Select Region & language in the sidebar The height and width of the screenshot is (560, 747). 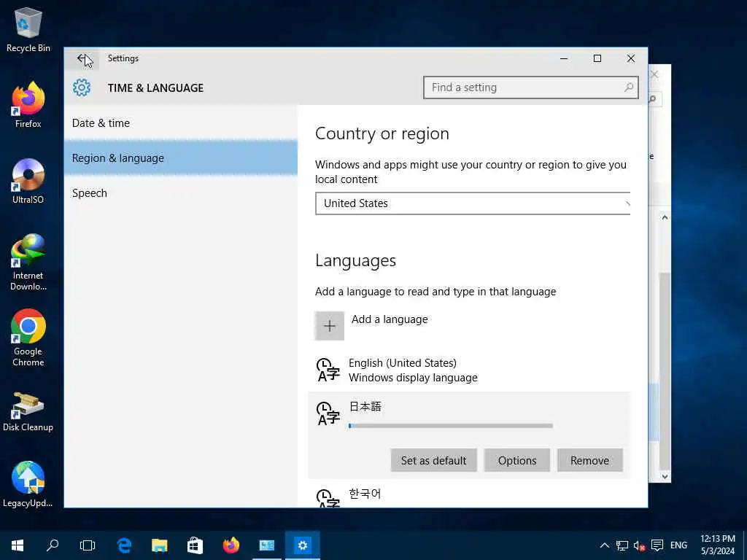click(181, 158)
